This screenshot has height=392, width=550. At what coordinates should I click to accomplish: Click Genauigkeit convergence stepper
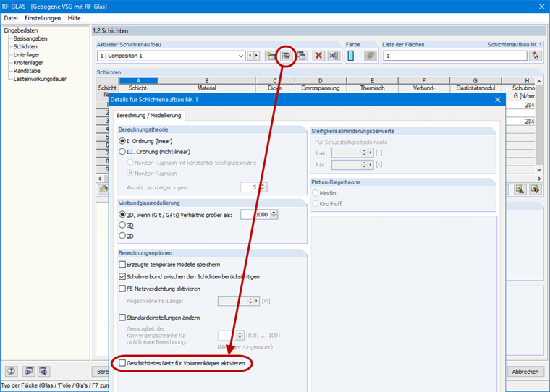point(240,335)
